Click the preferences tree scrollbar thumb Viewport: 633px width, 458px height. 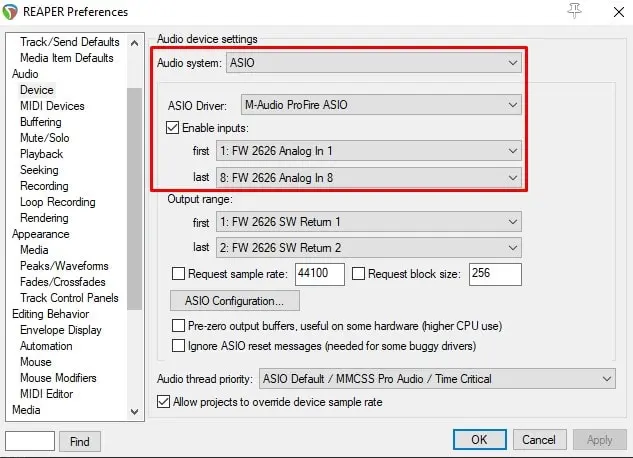pyautogui.click(x=134, y=199)
